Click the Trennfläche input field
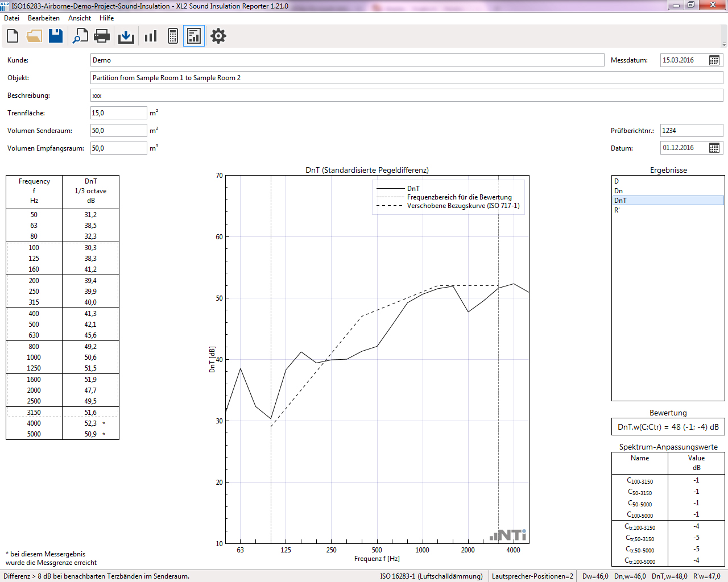Image resolution: width=728 pixels, height=582 pixels. tap(118, 113)
